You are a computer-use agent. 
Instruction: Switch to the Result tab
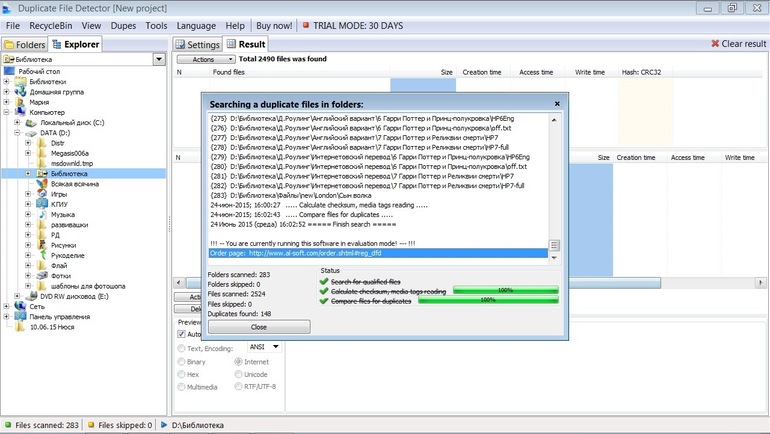[246, 44]
